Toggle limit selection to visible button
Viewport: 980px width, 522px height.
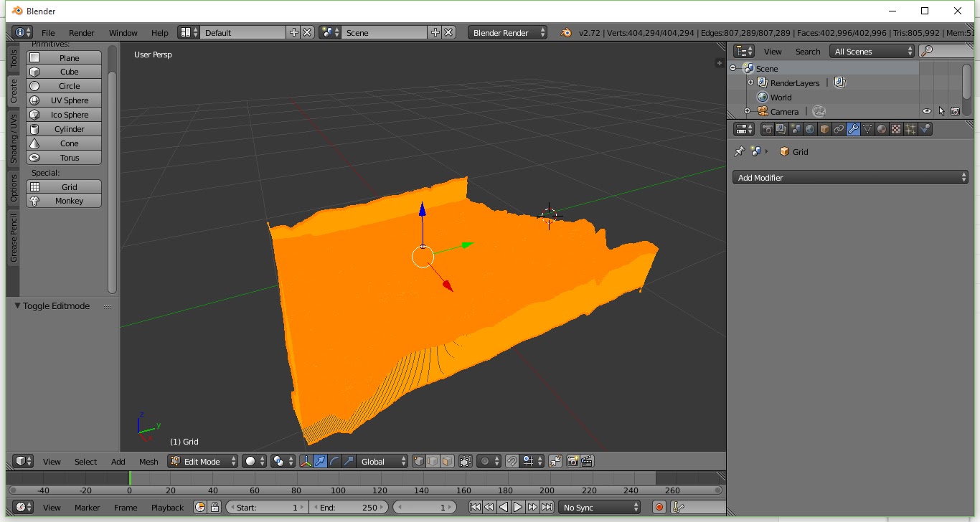(x=466, y=461)
